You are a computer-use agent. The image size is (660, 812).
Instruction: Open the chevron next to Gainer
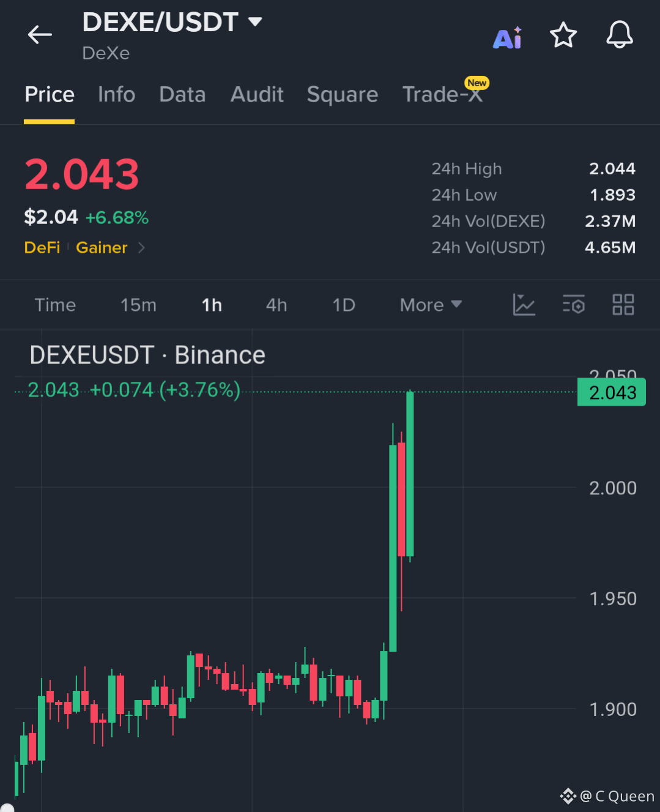pos(141,247)
